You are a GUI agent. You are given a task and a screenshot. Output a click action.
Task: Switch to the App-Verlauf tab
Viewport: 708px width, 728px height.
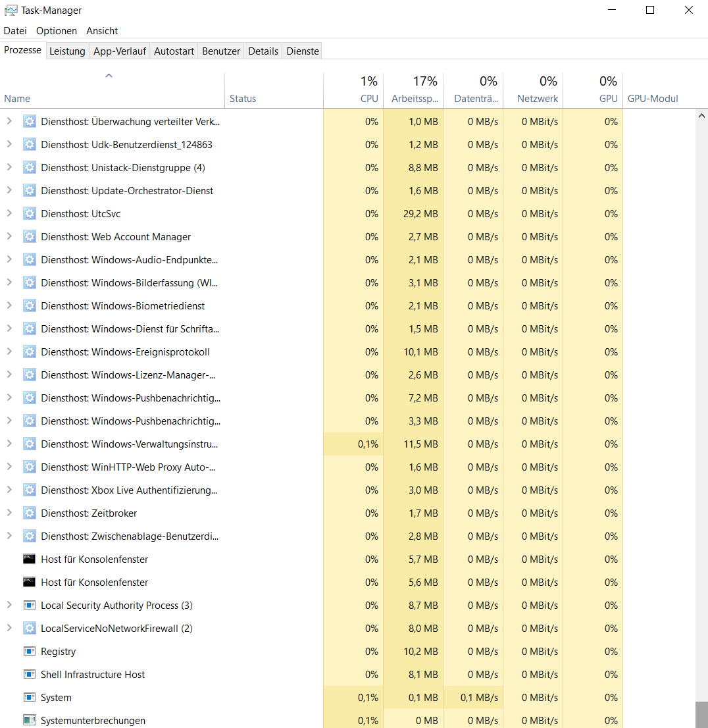click(120, 51)
